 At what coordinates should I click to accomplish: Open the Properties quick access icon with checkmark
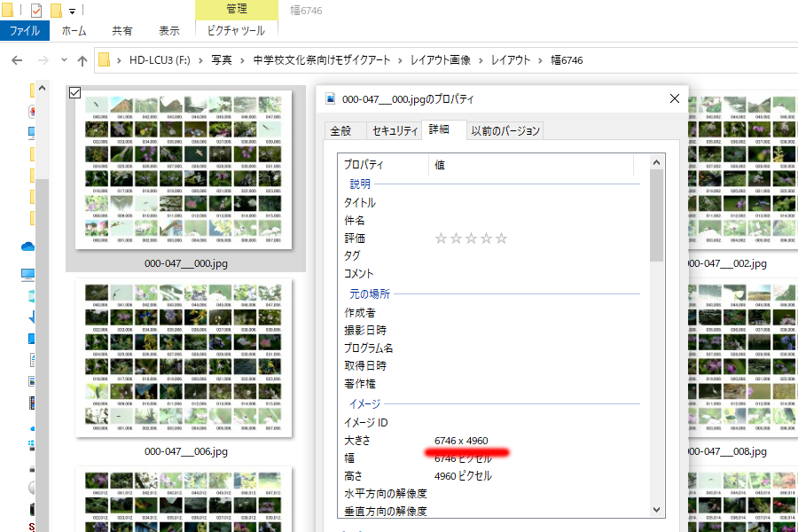[36, 10]
